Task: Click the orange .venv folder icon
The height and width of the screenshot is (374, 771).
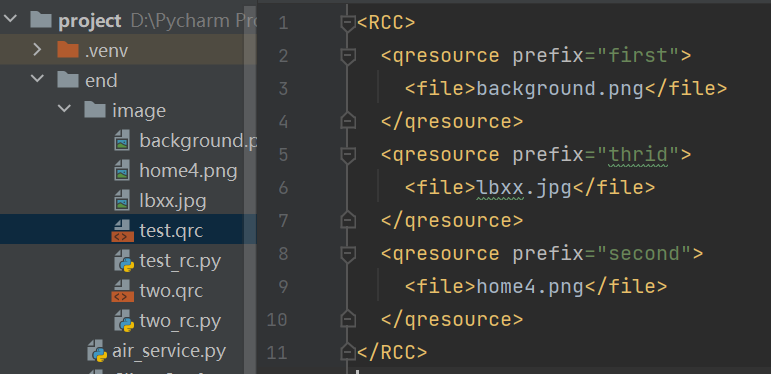Action: [x=68, y=50]
